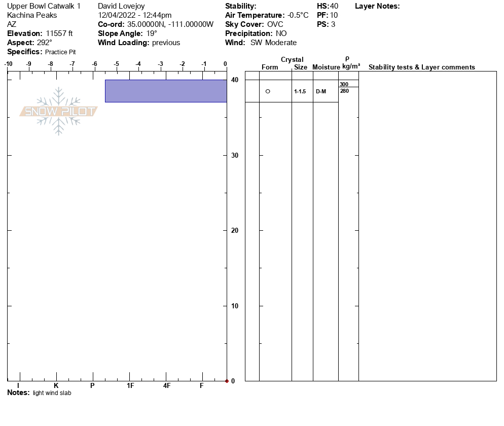504x426 pixels.
Task: Click the 1F hardness axis label
Action: point(130,386)
